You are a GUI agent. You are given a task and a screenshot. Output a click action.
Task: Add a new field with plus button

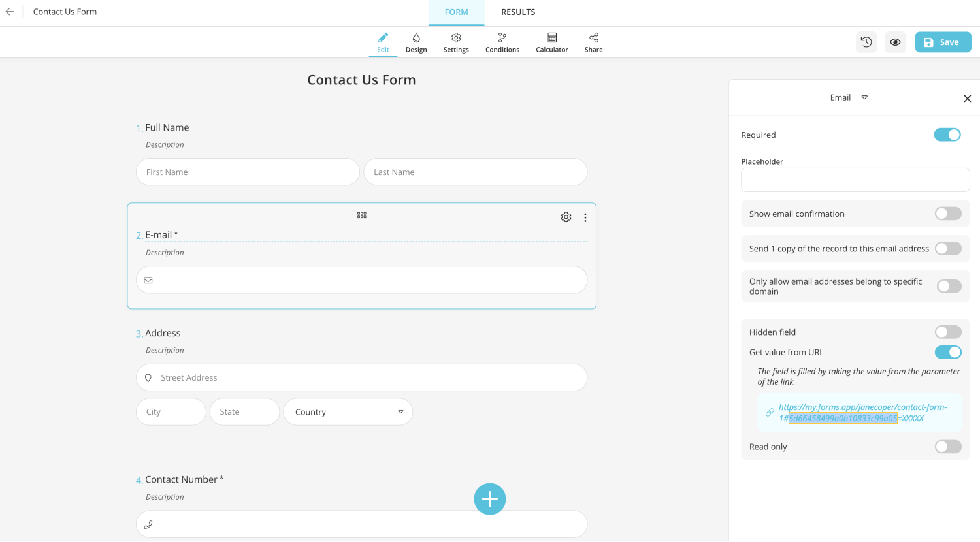click(x=489, y=498)
